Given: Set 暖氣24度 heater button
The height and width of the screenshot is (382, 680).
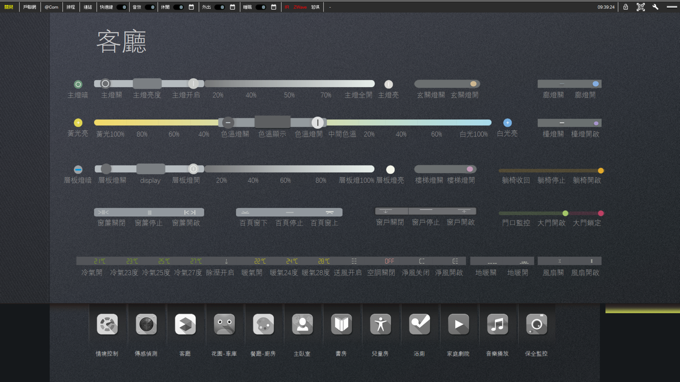Looking at the screenshot, I should (291, 261).
